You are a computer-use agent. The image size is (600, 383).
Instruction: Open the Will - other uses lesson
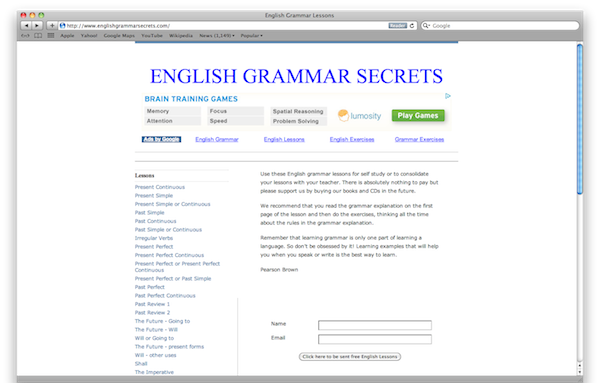(x=156, y=355)
